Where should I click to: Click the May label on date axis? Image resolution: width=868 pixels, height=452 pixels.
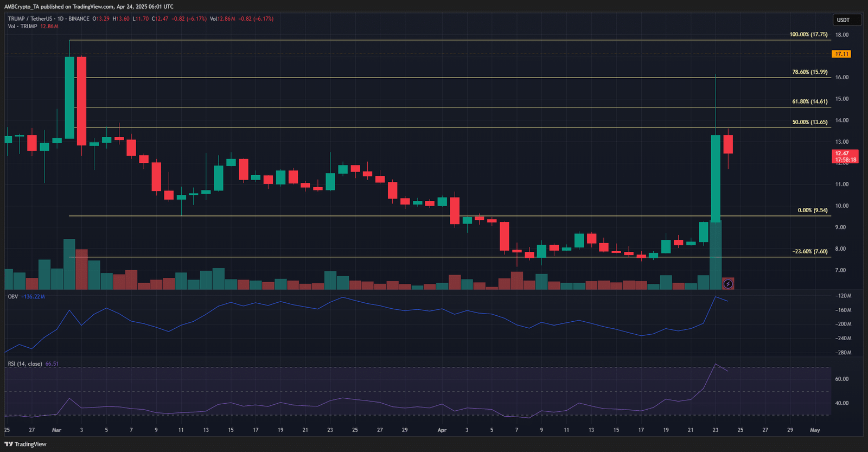815,430
